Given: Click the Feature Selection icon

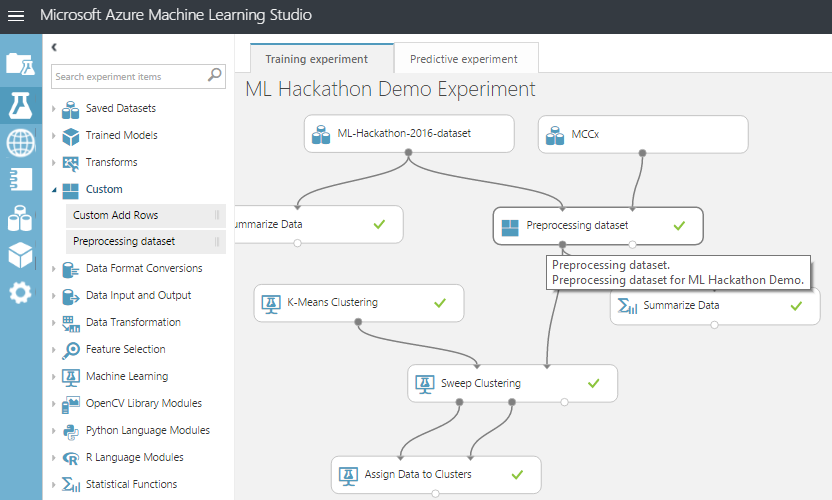Looking at the screenshot, I should (71, 350).
